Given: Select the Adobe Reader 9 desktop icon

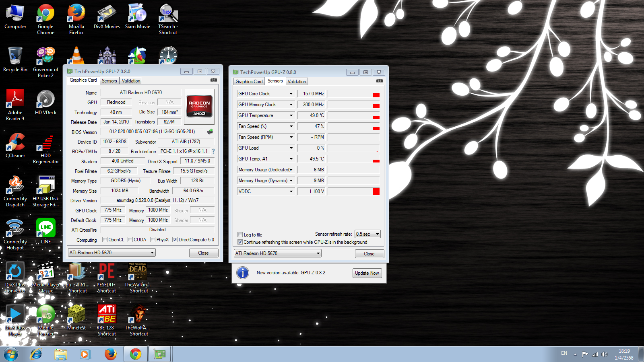Looking at the screenshot, I should click(15, 105).
